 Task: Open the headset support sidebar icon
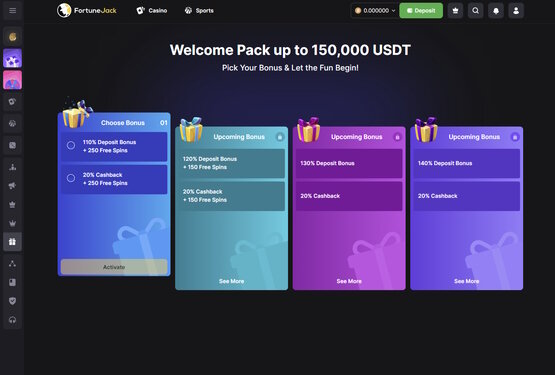(12, 320)
